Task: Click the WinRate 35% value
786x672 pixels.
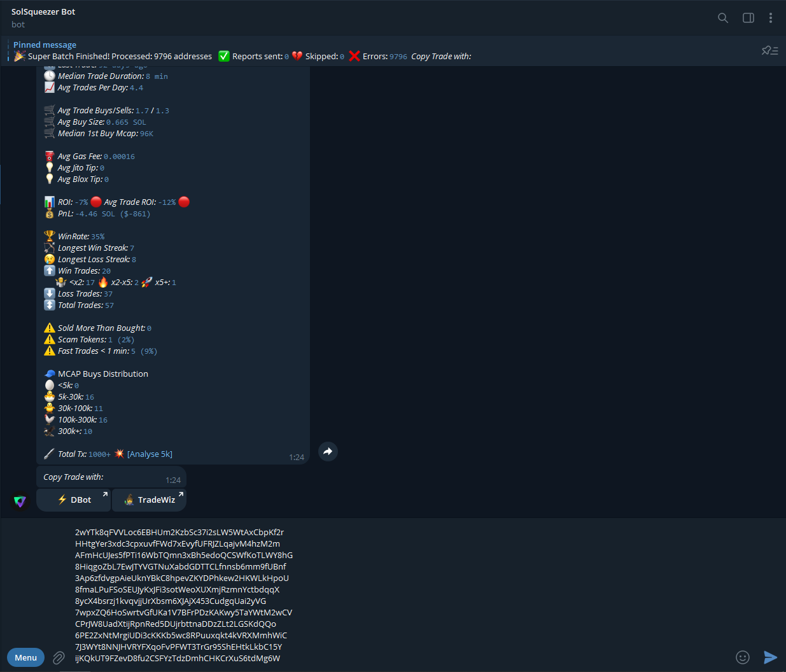Action: point(97,237)
